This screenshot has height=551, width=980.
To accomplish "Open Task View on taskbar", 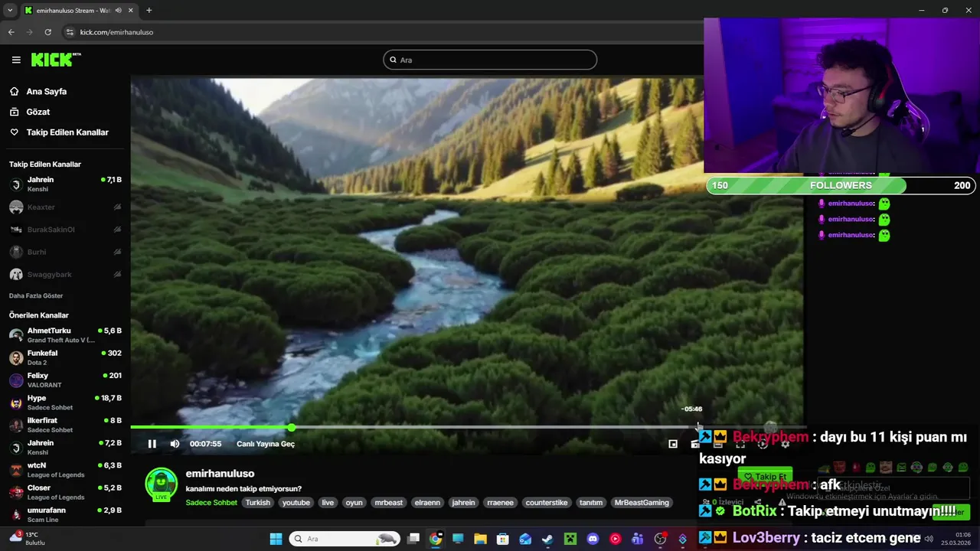I will [413, 539].
